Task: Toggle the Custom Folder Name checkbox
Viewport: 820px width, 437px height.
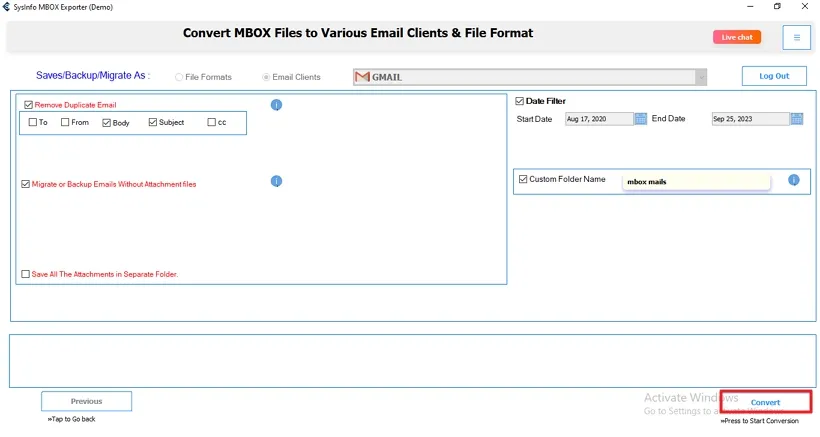Action: pos(523,179)
